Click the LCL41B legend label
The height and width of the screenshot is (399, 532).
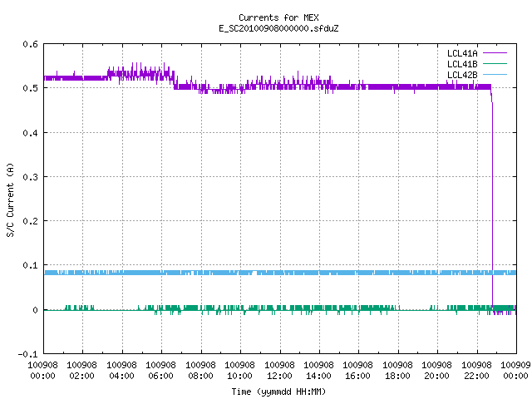pyautogui.click(x=462, y=64)
